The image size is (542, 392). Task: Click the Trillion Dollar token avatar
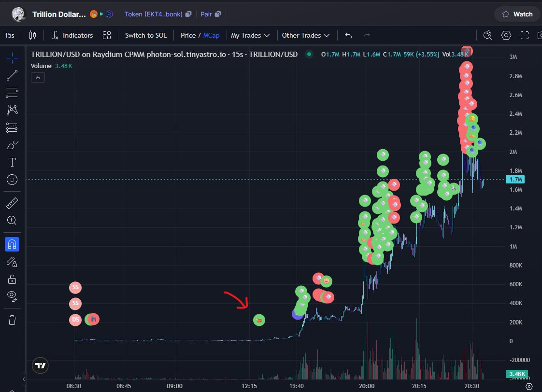[x=18, y=14]
